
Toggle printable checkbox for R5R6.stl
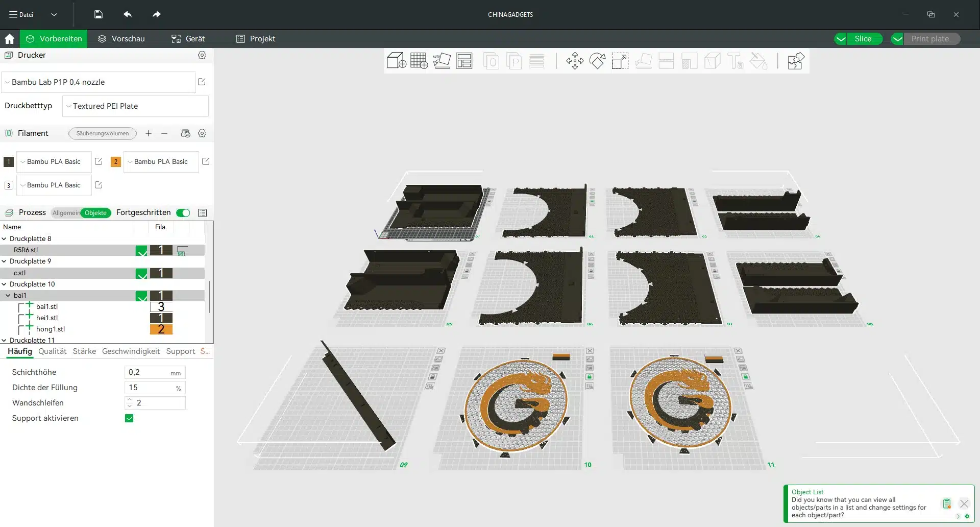pyautogui.click(x=141, y=250)
